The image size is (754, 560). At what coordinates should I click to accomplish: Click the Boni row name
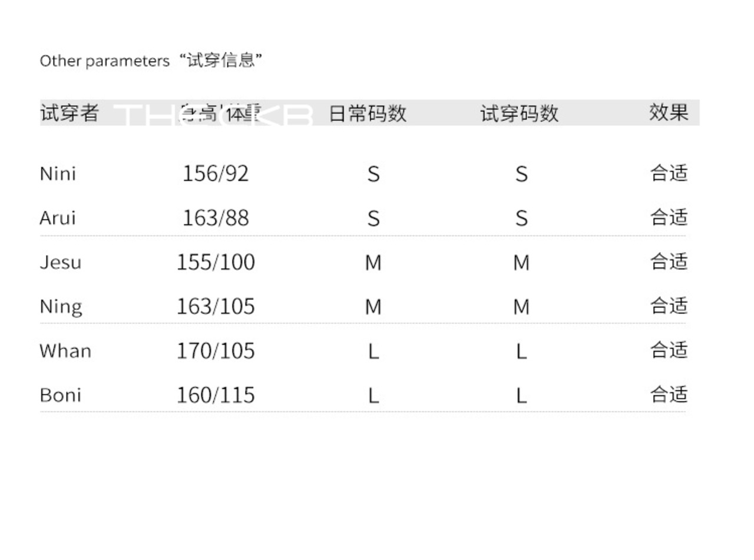60,395
